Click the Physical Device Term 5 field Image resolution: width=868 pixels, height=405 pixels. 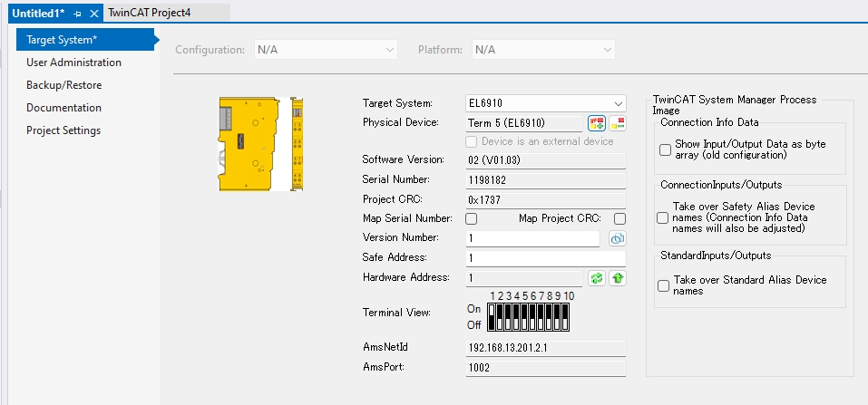pos(524,123)
